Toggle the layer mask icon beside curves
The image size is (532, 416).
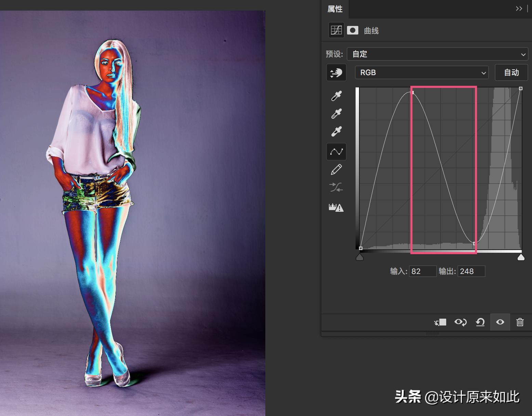[x=353, y=30]
